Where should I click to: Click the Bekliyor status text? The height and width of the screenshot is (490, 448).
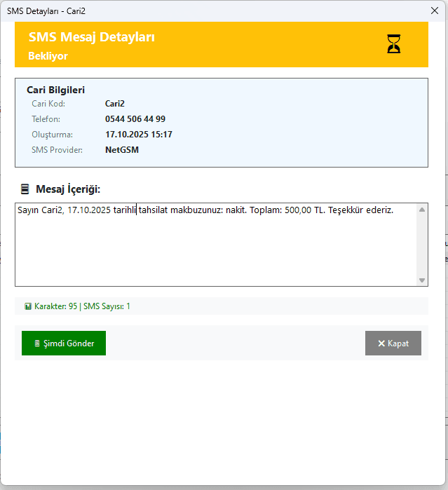[48, 56]
